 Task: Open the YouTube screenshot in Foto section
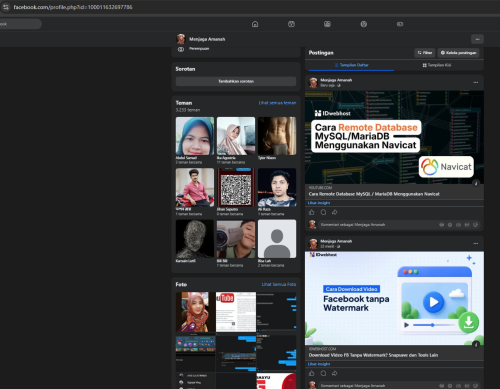coord(236,312)
